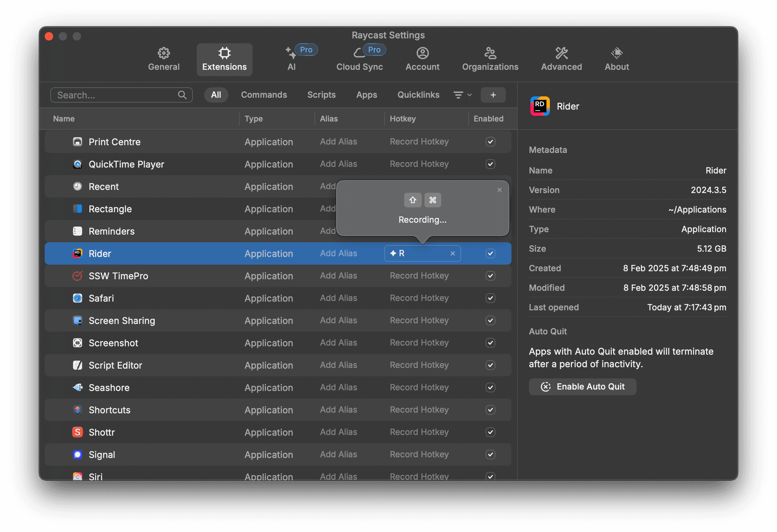777x532 pixels.
Task: Add Alias for Screenshot
Action: pos(339,343)
